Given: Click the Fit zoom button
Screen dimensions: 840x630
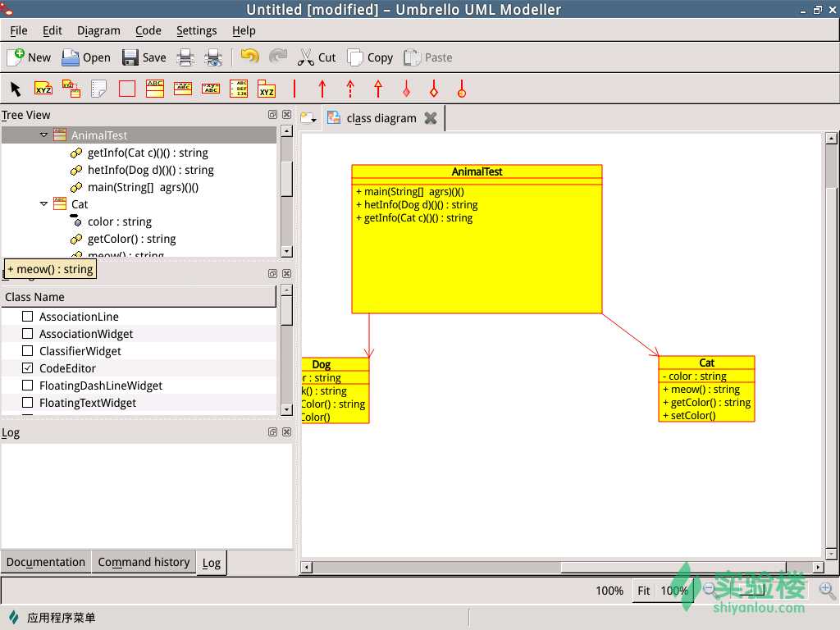Looking at the screenshot, I should 643,591.
